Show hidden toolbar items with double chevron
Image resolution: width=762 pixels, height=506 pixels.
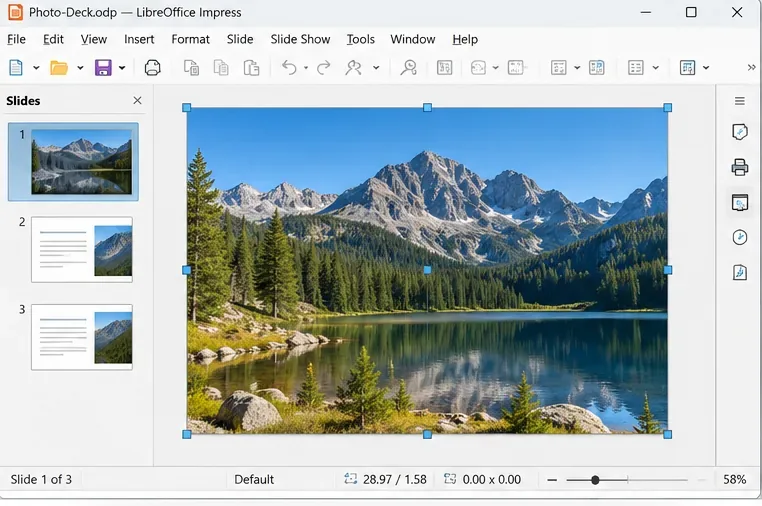point(751,68)
